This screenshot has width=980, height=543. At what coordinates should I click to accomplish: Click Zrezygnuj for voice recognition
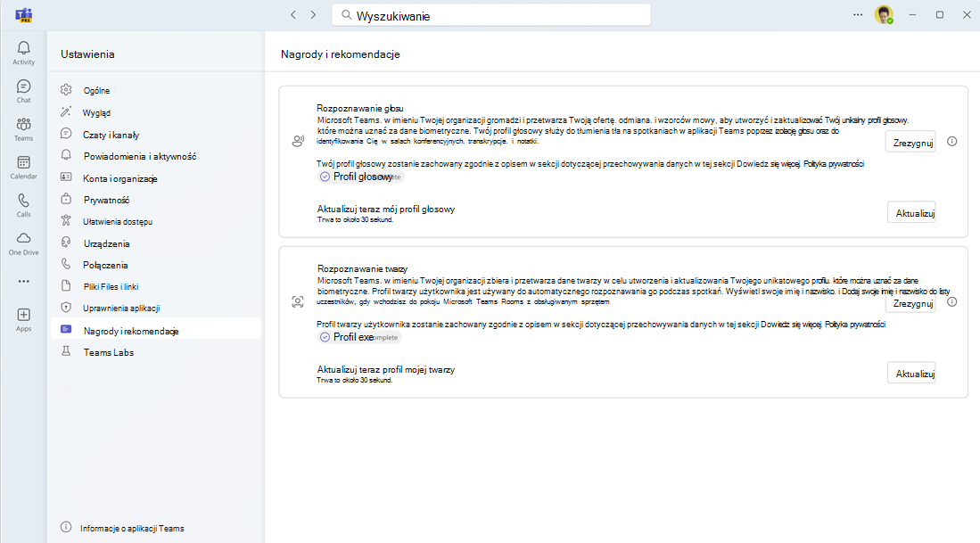point(912,143)
